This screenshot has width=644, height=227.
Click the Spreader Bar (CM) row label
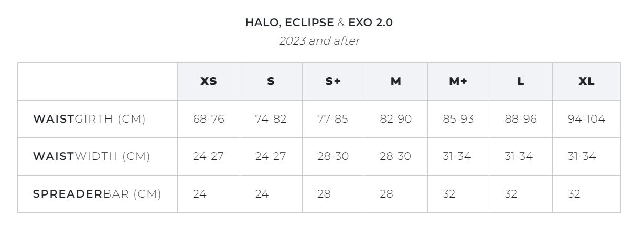(97, 194)
